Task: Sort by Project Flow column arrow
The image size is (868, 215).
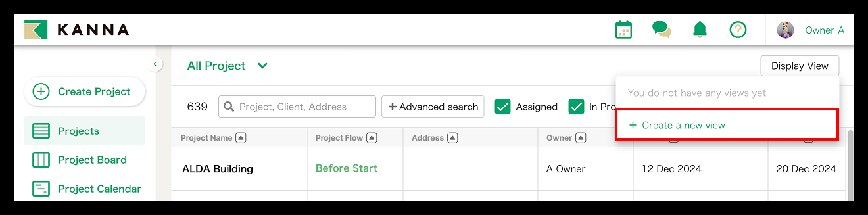Action: tap(371, 138)
